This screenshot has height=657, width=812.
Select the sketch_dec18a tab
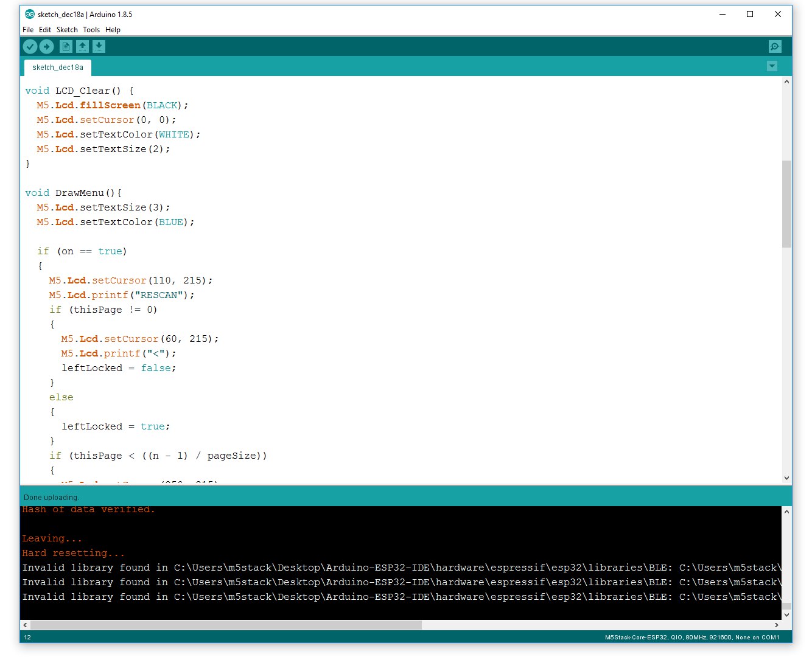[58, 68]
